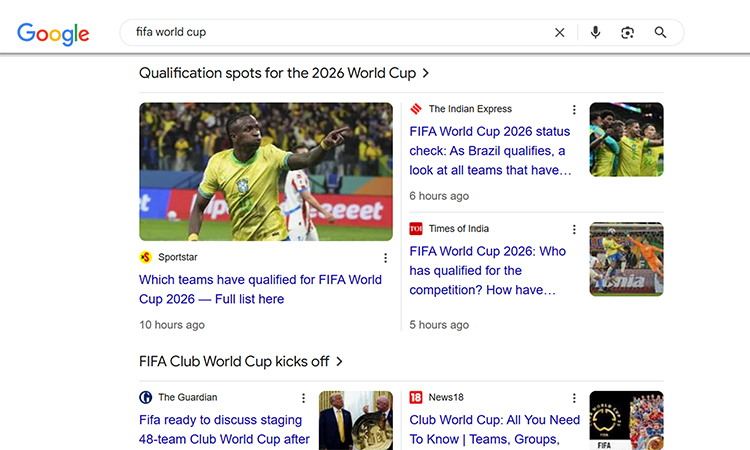The height and width of the screenshot is (450, 750).
Task: Click '10 hours ago' timestamp
Action: pos(172,325)
